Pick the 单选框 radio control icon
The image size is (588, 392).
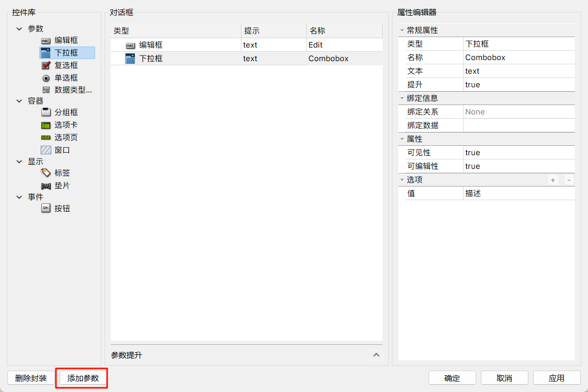46,78
